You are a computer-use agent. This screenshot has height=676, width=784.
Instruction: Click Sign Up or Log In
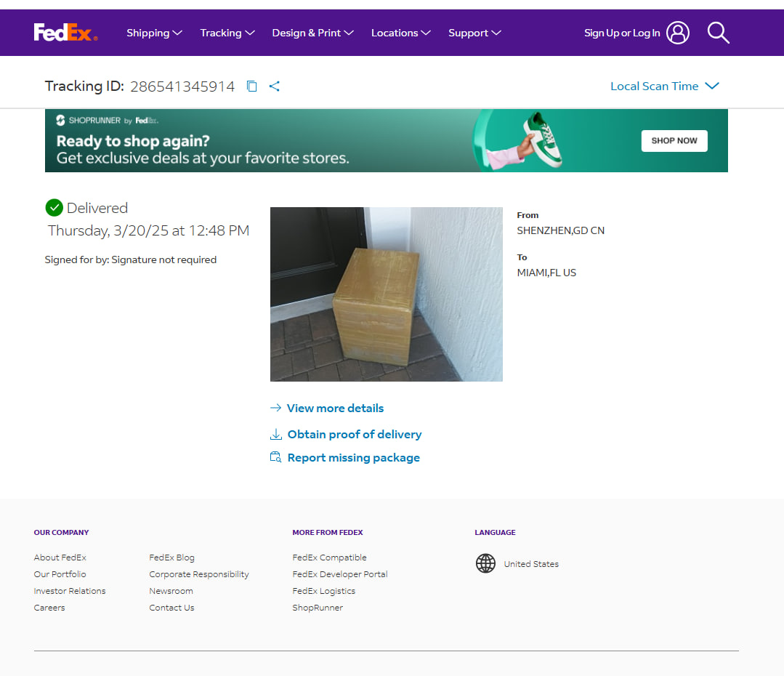coord(622,33)
